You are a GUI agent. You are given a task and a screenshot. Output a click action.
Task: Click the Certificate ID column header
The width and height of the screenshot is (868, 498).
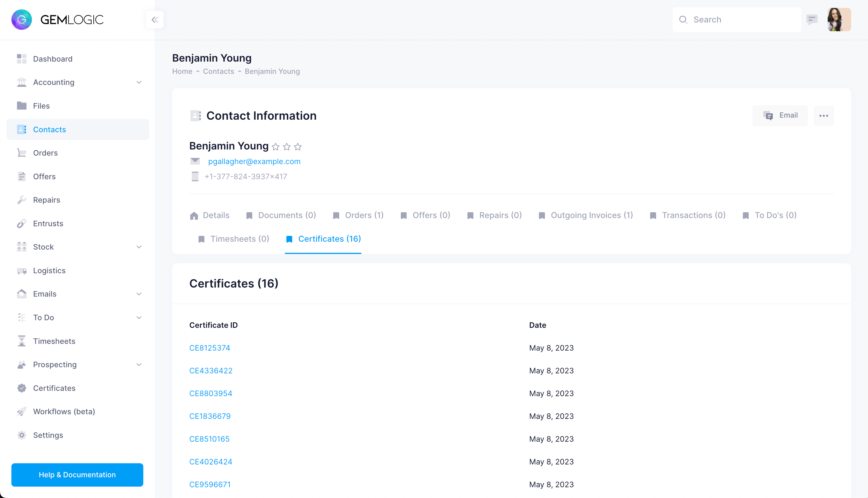[x=213, y=325]
